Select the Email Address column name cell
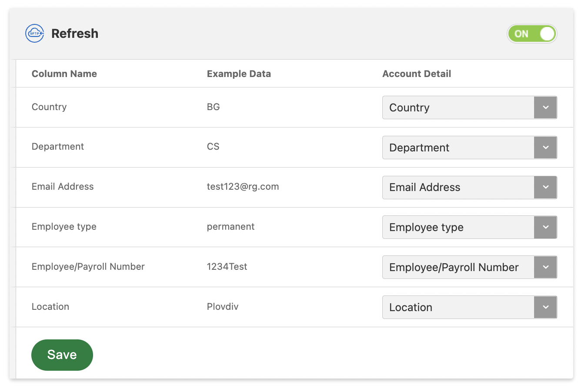 point(63,187)
